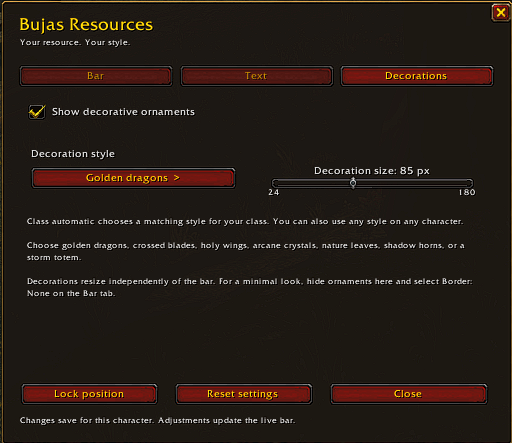Viewport: 512px width, 443px height.
Task: Click the 'Show decorative ornaments' label text
Action: (x=123, y=112)
